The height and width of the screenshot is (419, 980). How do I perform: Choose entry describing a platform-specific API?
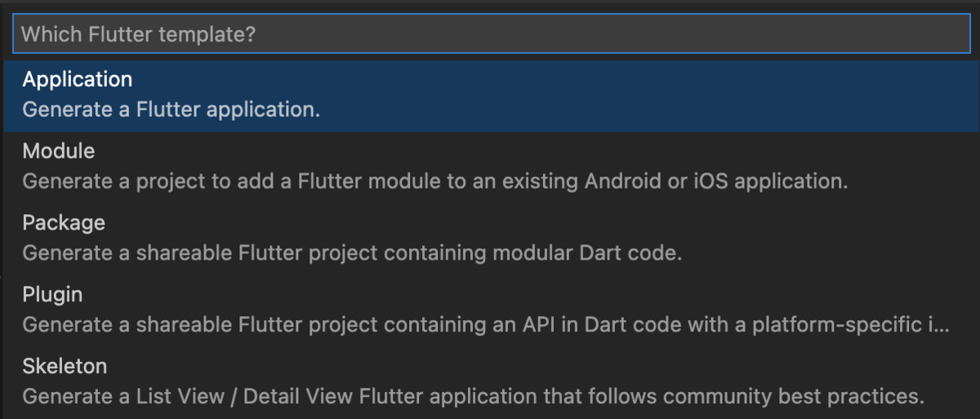[485, 325]
